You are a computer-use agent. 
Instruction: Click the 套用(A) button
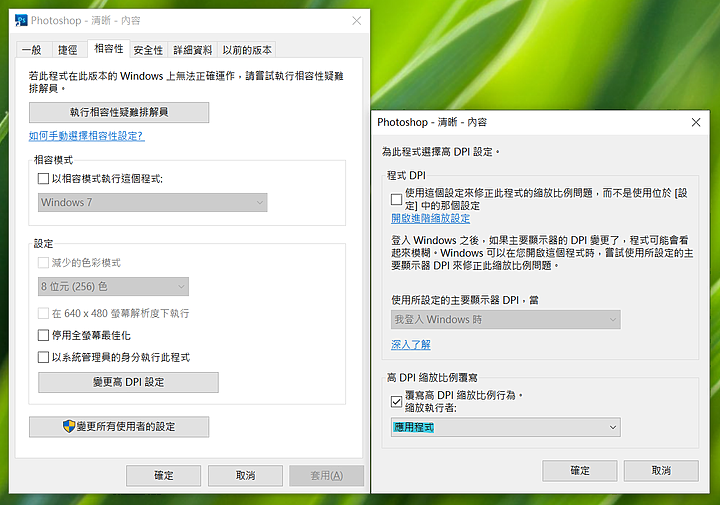[x=326, y=476]
